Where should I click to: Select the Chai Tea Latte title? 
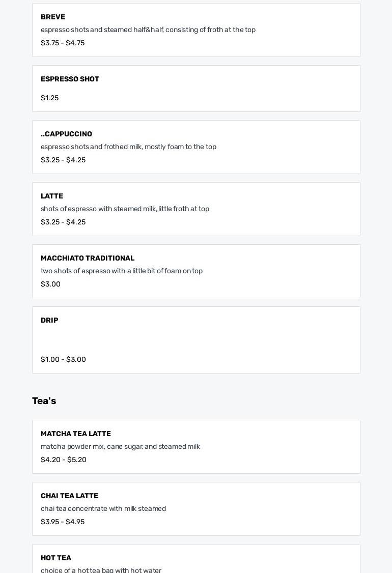coord(69,496)
